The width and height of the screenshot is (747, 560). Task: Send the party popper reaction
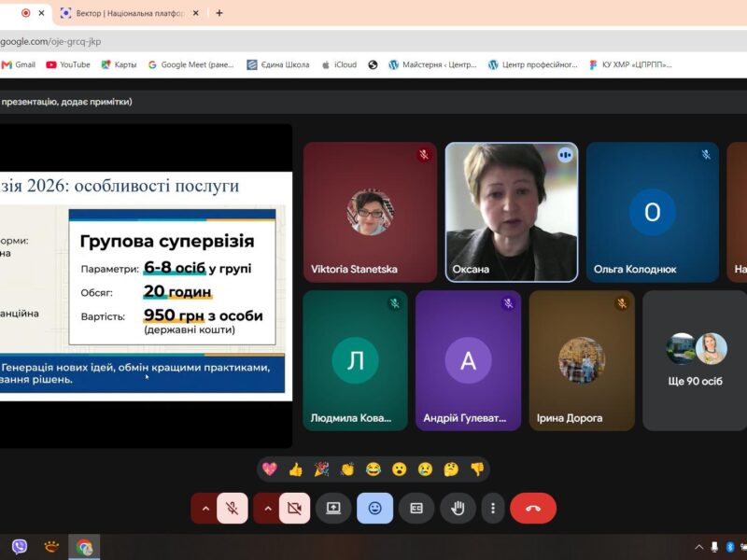point(321,469)
